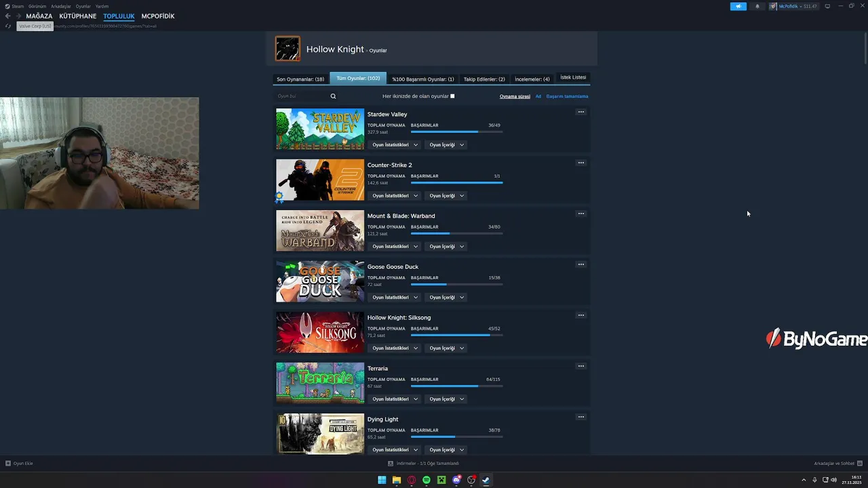This screenshot has height=488, width=868.
Task: Click Hollow Knight: Silksong achievements progress bar
Action: [456, 335]
